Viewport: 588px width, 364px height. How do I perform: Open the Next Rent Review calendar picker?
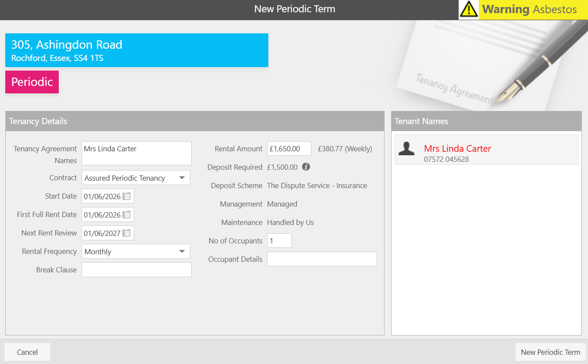coord(127,233)
